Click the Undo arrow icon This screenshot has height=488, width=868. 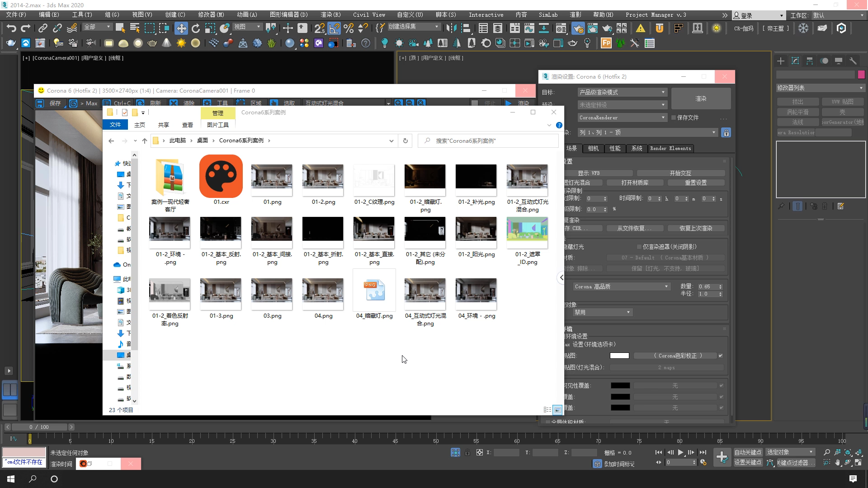(x=11, y=28)
